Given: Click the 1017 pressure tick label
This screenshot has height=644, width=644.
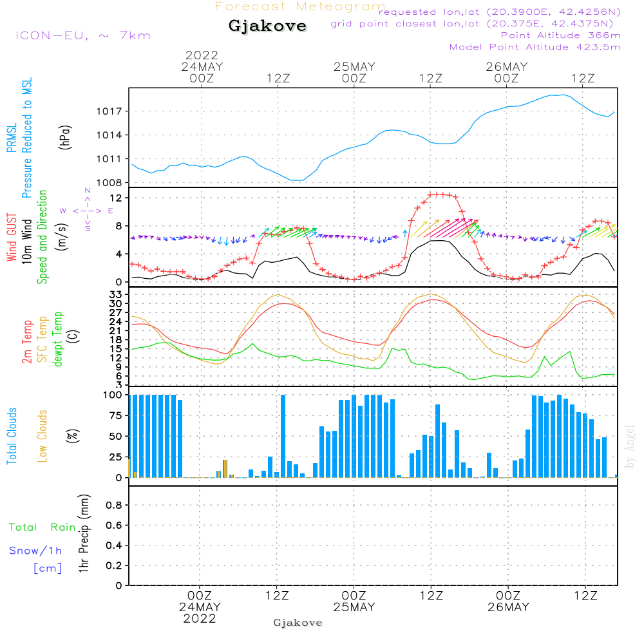Looking at the screenshot, I should pyautogui.click(x=109, y=111).
